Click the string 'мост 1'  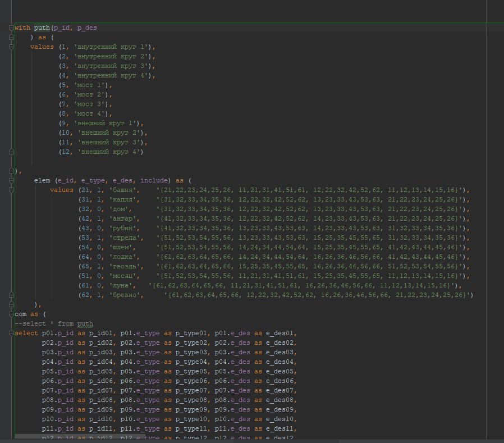tap(89, 85)
